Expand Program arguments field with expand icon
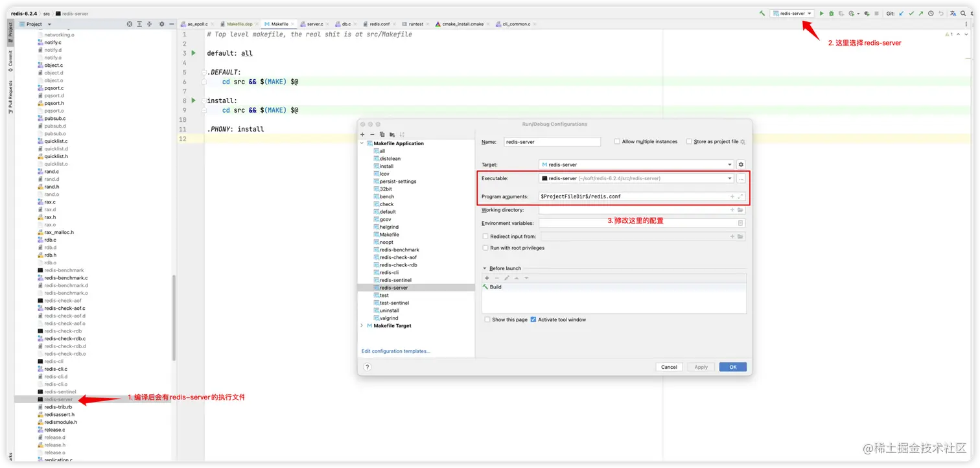 tap(740, 196)
